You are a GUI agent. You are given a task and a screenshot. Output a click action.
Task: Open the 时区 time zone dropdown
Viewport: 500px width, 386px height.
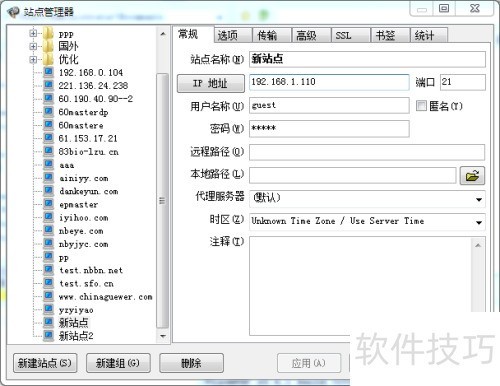click(x=479, y=222)
